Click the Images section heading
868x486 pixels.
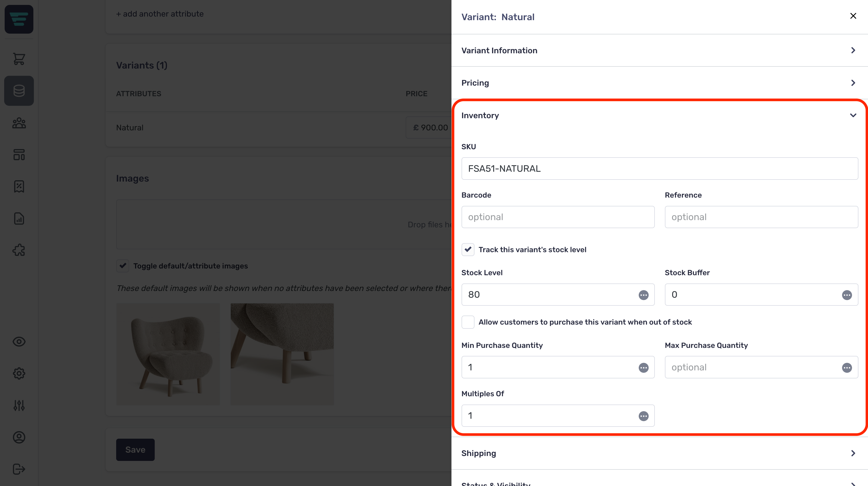[x=132, y=178]
